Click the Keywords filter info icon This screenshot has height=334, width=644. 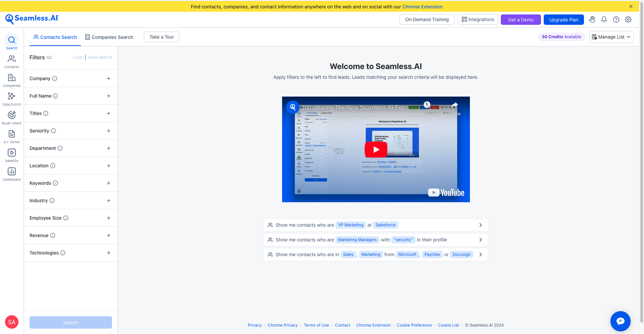(55, 183)
